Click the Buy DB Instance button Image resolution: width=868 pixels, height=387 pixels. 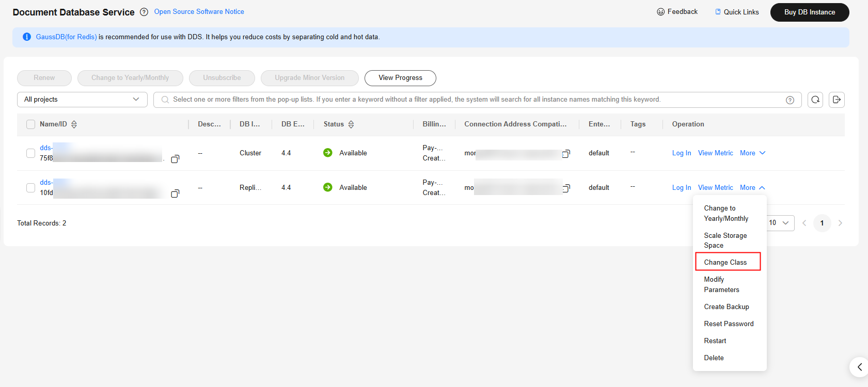click(x=810, y=12)
